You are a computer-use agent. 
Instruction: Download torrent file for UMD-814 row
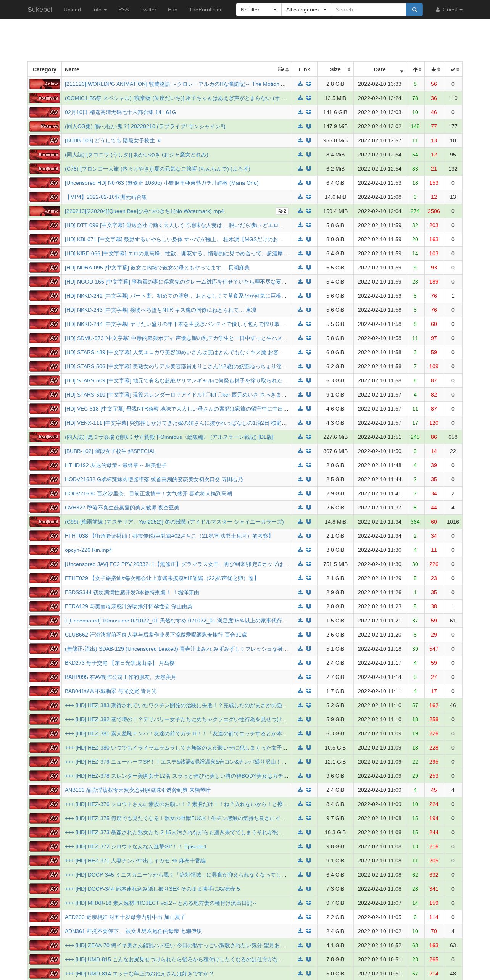[300, 974]
